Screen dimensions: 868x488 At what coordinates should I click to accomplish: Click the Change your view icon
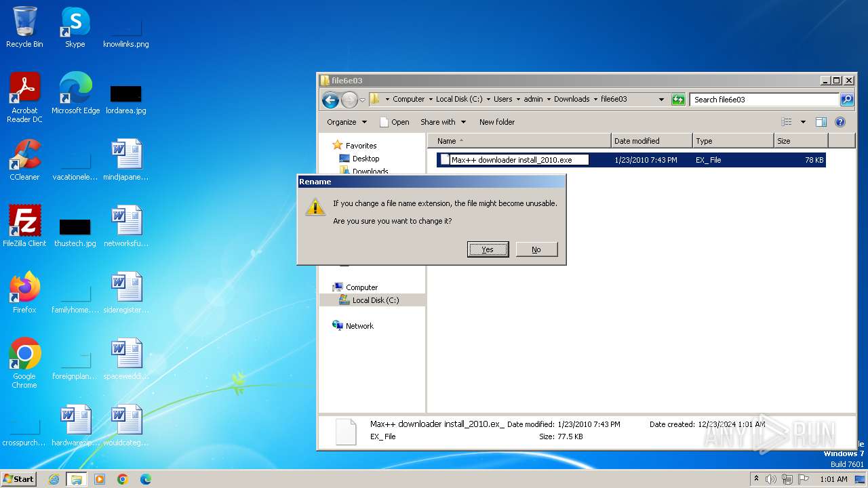pyautogui.click(x=787, y=122)
